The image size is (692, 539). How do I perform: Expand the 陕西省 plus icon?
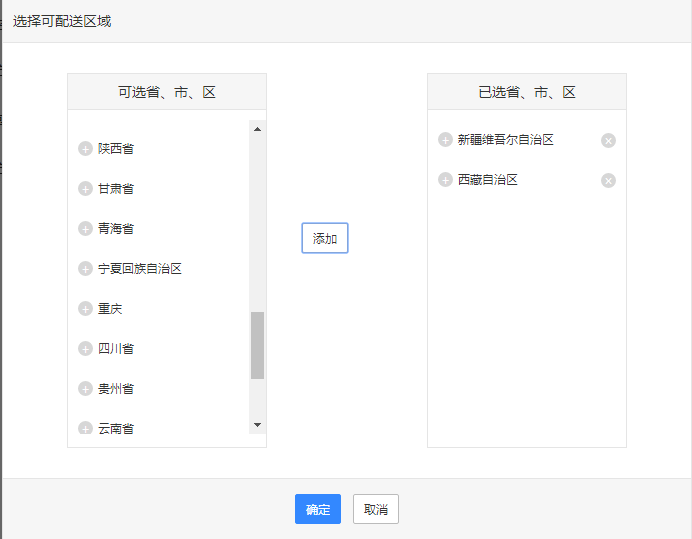click(85, 149)
